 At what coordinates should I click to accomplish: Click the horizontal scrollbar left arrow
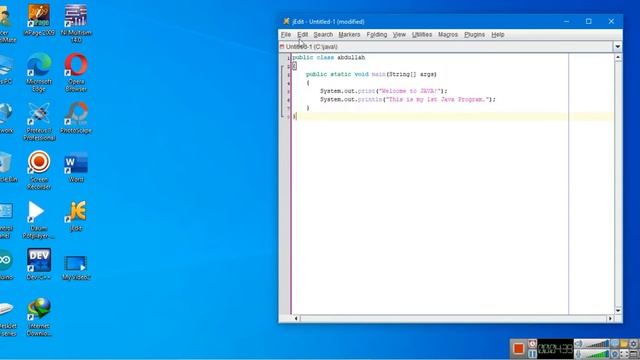click(x=296, y=318)
